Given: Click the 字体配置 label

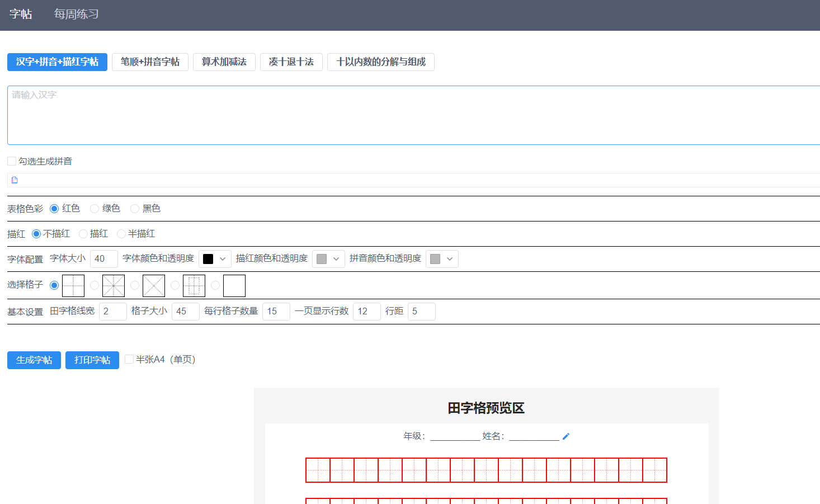Looking at the screenshot, I should click(25, 260).
